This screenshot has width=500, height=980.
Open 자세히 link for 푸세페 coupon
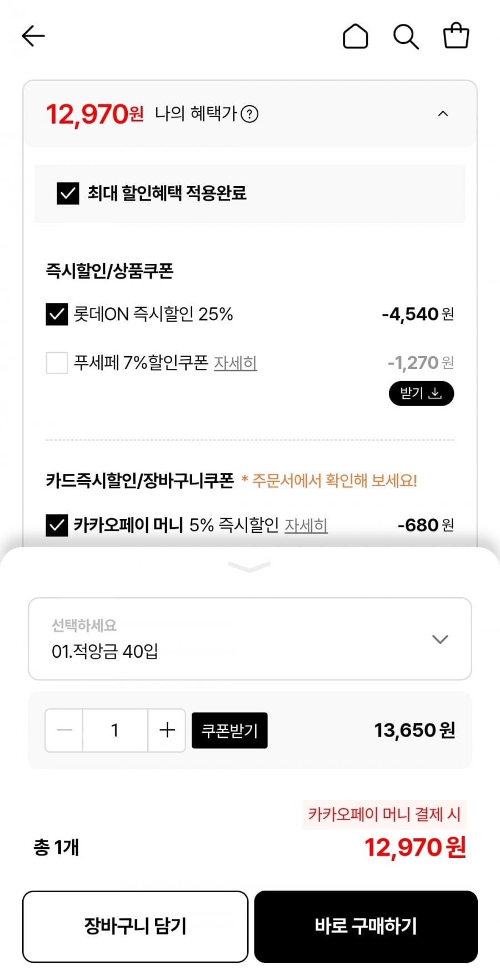point(236,363)
